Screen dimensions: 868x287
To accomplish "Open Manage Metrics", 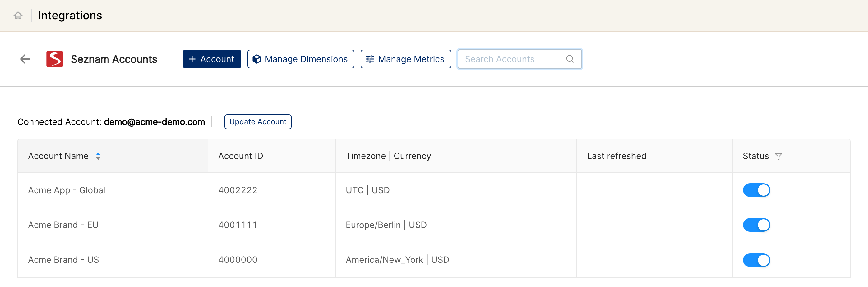I will click(x=406, y=59).
